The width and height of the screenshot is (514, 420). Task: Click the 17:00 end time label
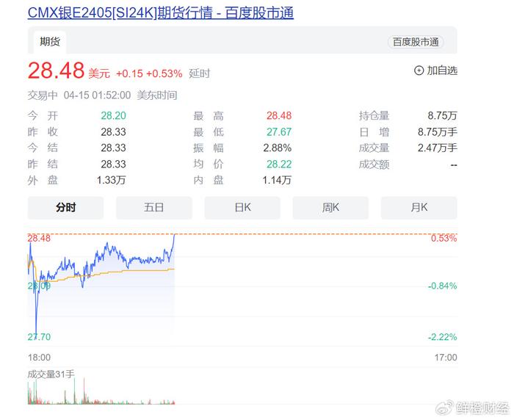coord(446,358)
